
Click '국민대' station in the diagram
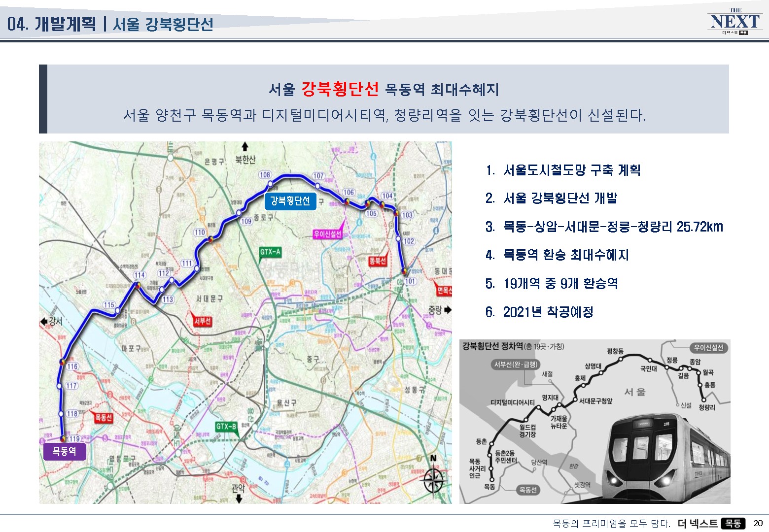(648, 368)
